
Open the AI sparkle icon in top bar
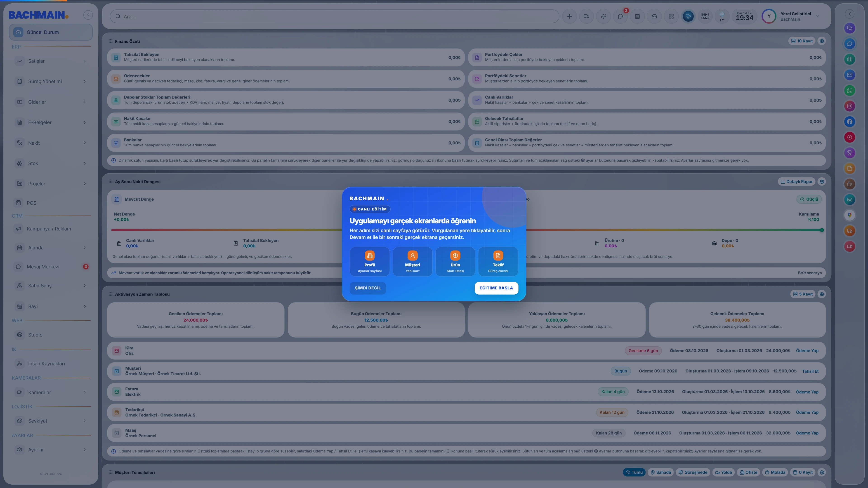604,16
